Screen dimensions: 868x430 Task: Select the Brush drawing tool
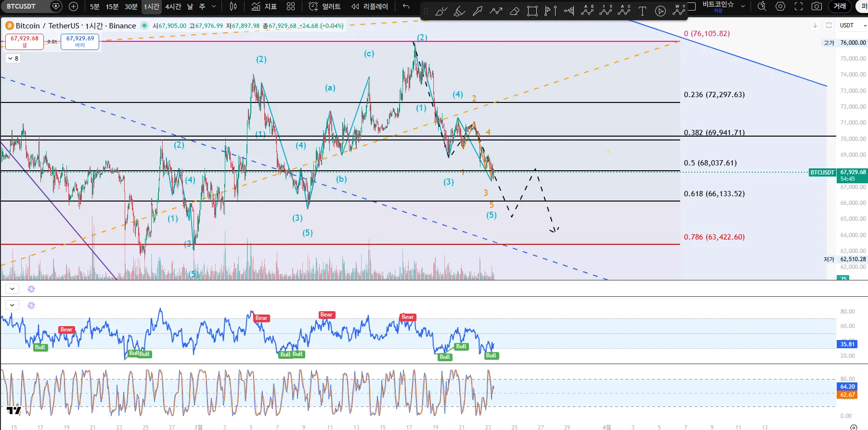[x=441, y=11]
